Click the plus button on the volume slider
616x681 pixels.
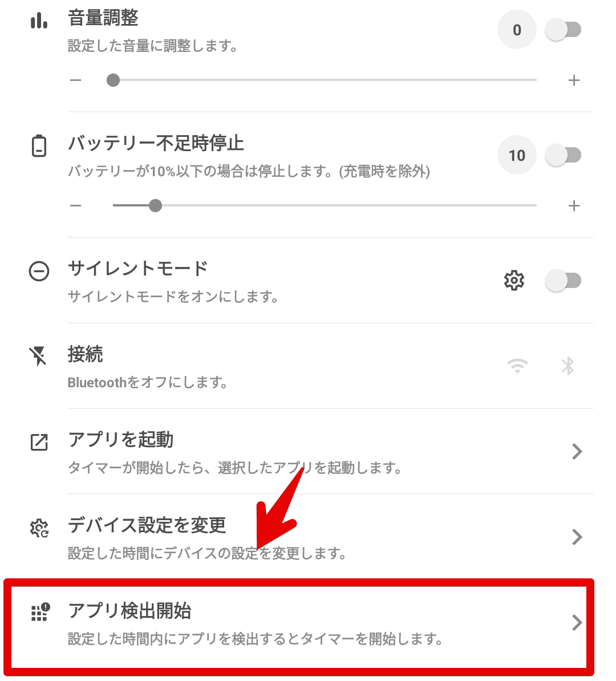(574, 80)
